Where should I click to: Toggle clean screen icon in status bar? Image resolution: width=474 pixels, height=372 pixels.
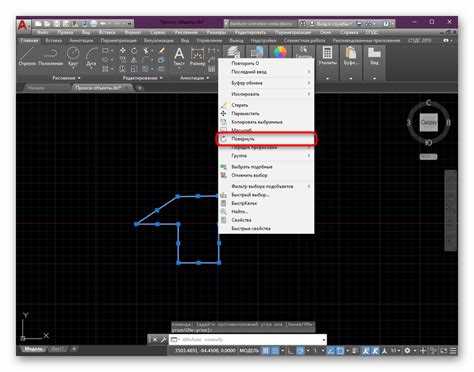[444, 351]
